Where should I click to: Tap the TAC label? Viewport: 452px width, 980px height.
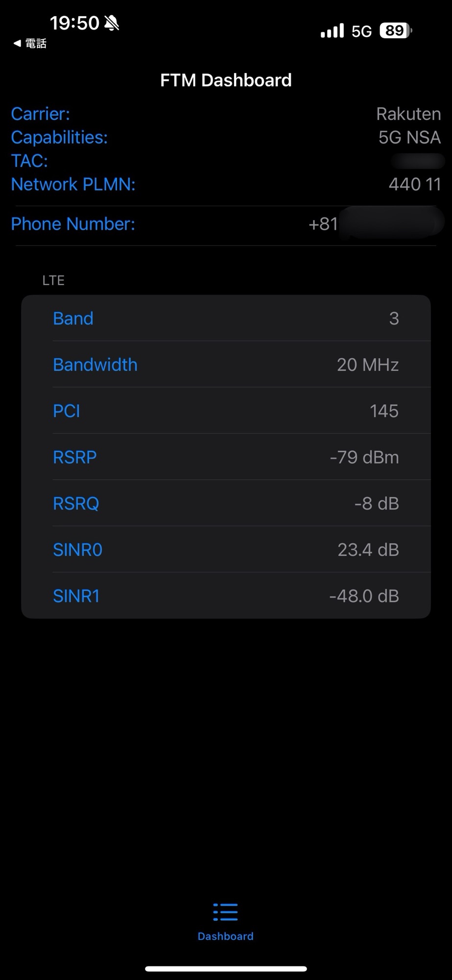(x=29, y=161)
